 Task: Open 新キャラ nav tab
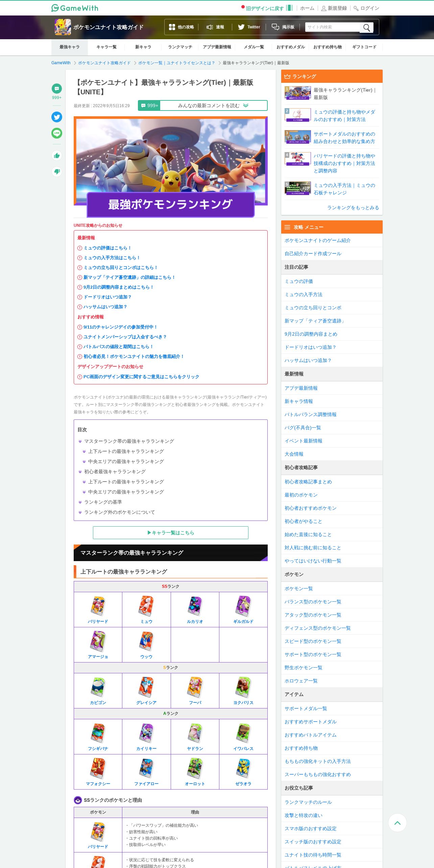pos(143,47)
